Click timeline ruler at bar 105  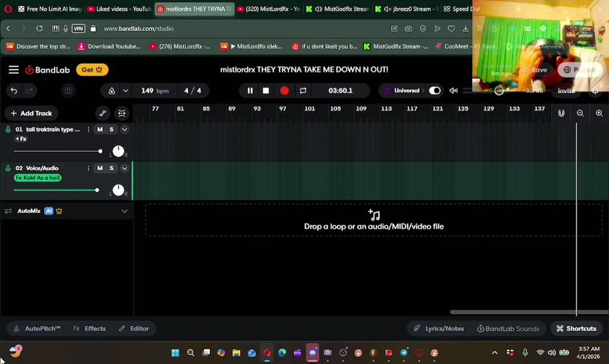335,109
